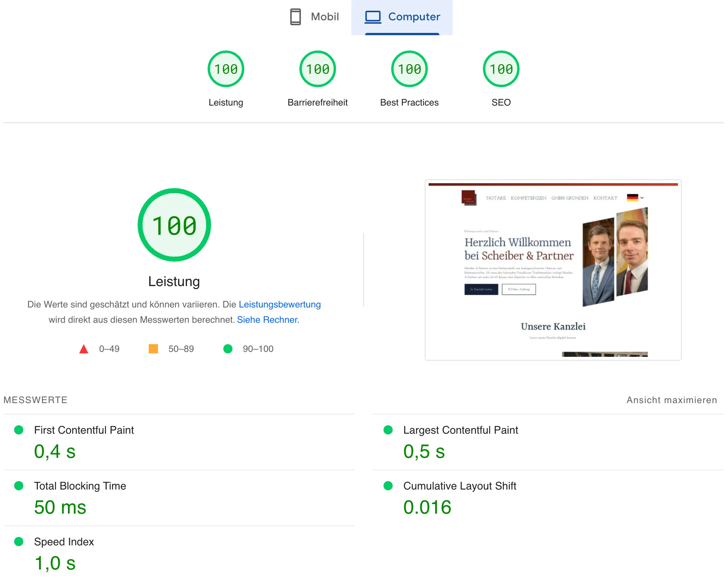The image size is (728, 584).
Task: Click the Barrierefreiheit score circle
Action: click(x=317, y=69)
